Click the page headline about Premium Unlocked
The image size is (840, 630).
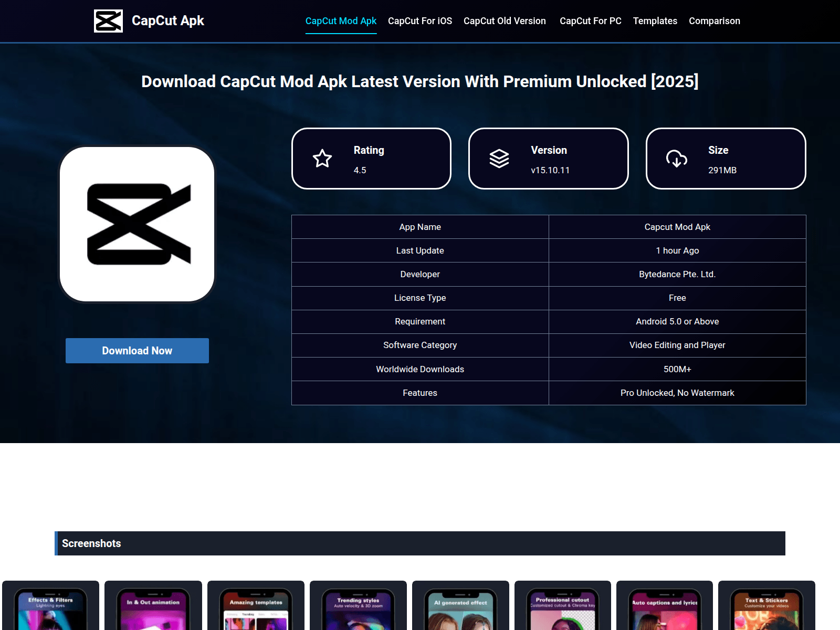pyautogui.click(x=420, y=81)
